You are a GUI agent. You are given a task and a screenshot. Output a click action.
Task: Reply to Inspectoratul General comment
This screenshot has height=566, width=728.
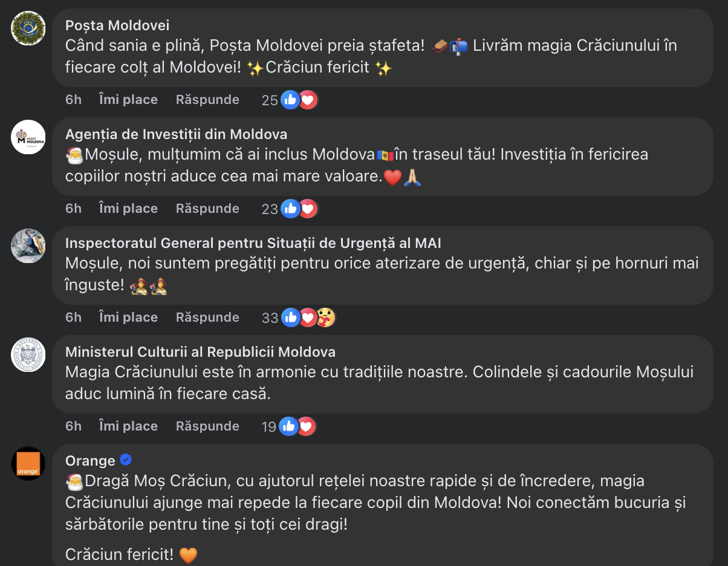[x=207, y=317]
